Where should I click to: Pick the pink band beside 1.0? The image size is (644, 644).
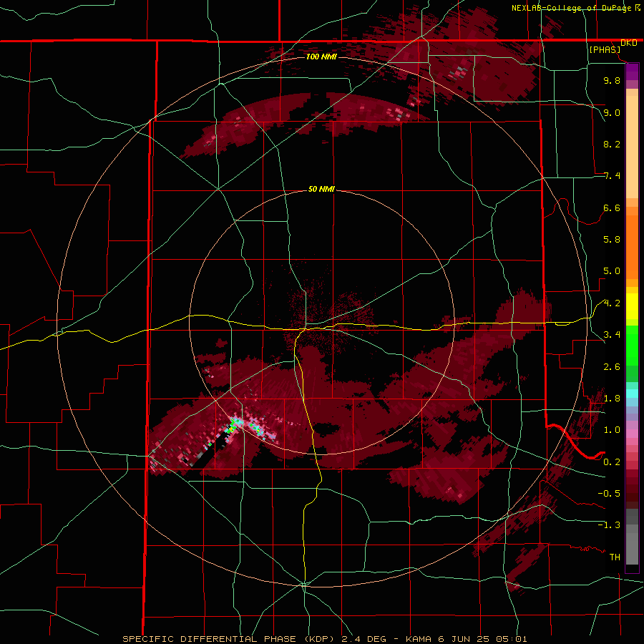click(x=632, y=434)
